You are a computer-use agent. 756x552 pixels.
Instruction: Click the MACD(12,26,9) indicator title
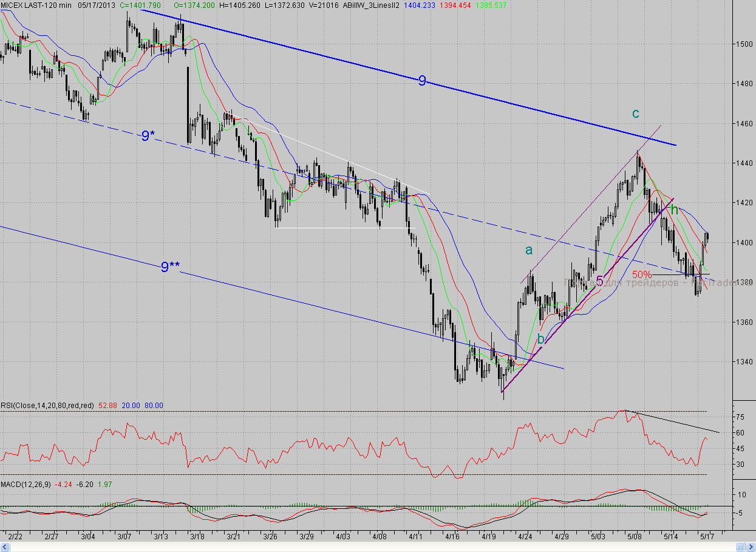click(26, 484)
